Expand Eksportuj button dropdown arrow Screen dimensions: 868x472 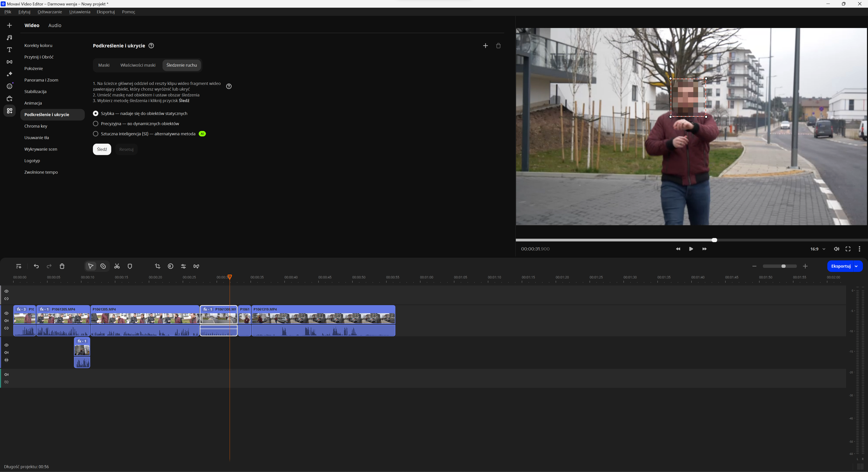pyautogui.click(x=856, y=266)
